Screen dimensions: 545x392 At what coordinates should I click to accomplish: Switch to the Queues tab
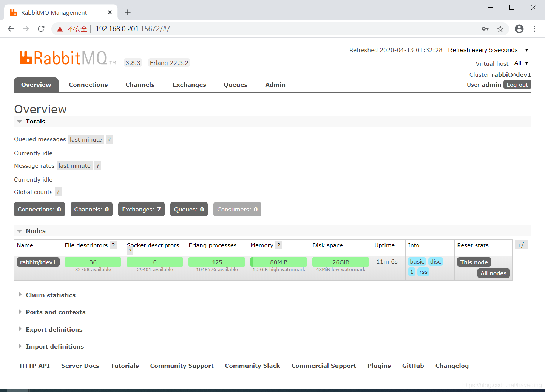(x=236, y=85)
